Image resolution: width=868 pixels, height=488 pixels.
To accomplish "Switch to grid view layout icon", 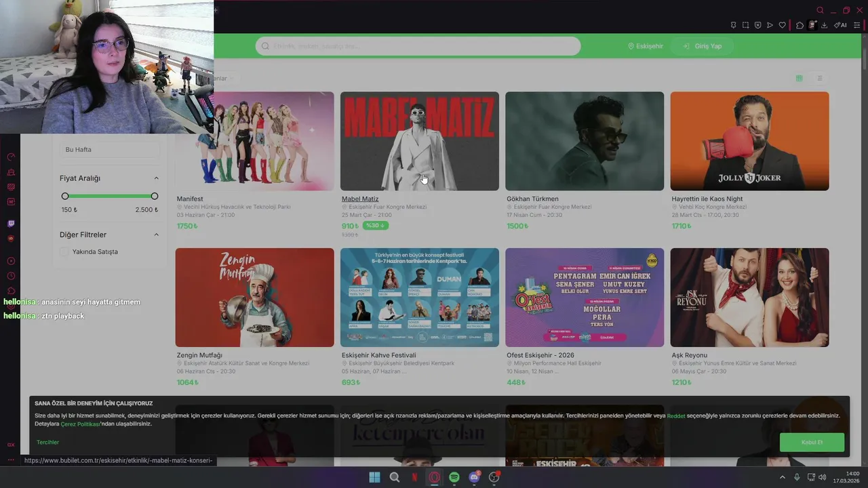I will (799, 79).
